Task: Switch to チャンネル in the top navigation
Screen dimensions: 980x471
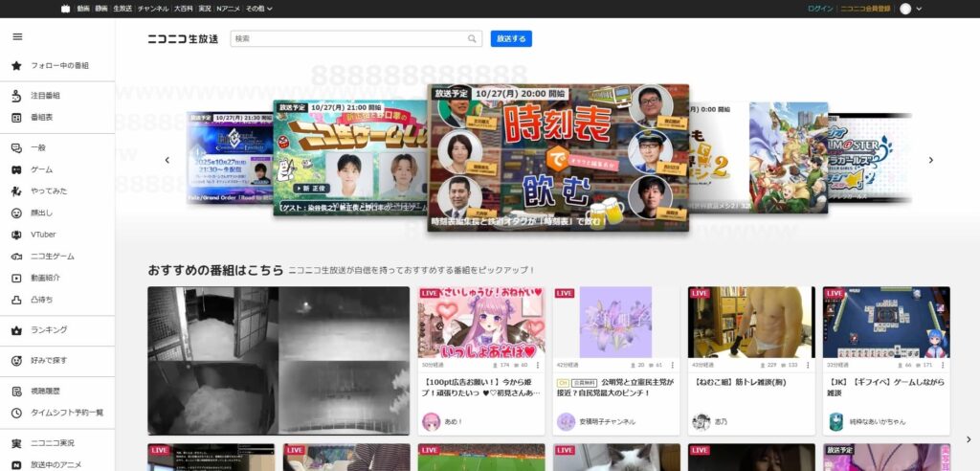Action: click(153, 9)
